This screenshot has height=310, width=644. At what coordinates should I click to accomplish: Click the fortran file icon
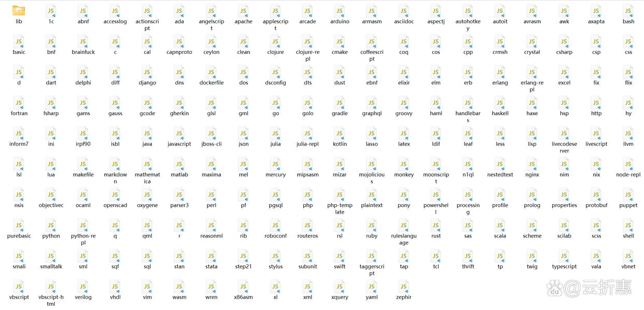coord(19,103)
